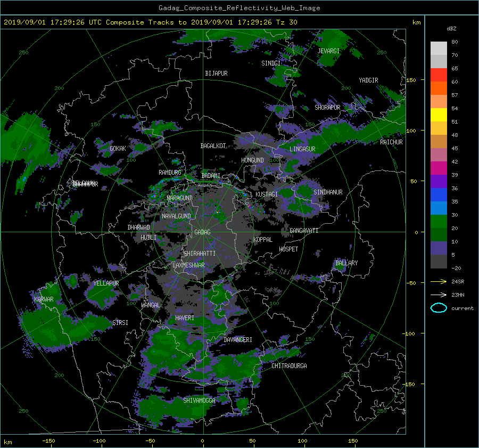Click the Gadag_Composite_Reflectivity_Web_Image title
479x448 pixels.
(x=239, y=8)
